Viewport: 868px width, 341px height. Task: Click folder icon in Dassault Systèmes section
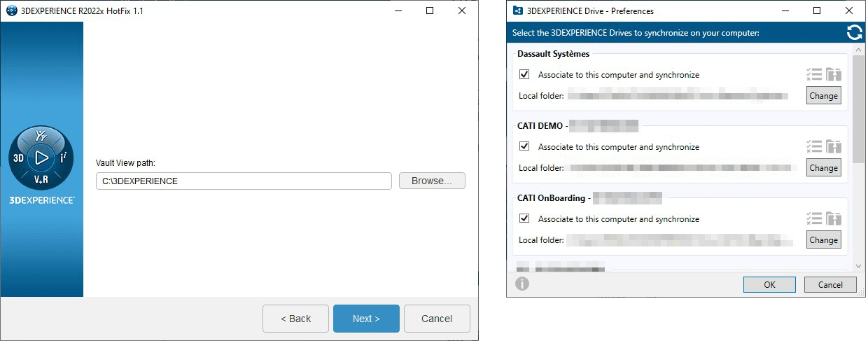tap(833, 74)
